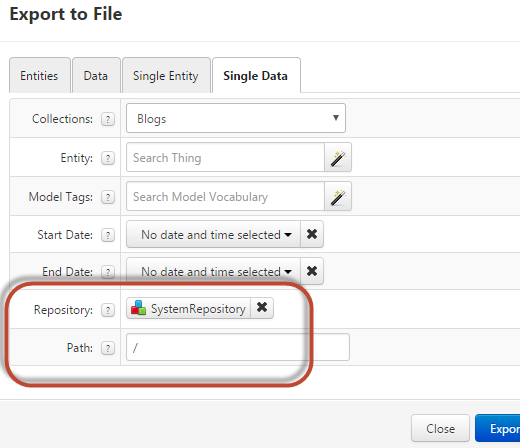Clear the End Date with the X icon
Viewport: 520px width, 448px height.
(312, 271)
